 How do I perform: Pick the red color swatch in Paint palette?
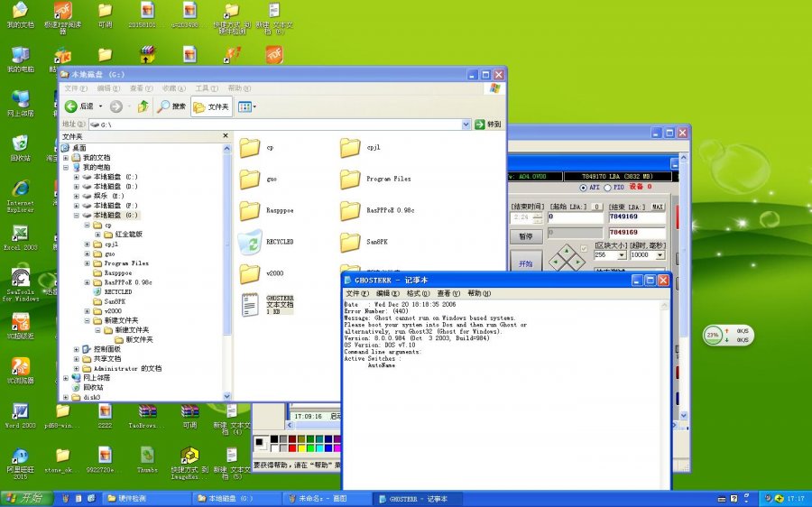click(x=291, y=447)
